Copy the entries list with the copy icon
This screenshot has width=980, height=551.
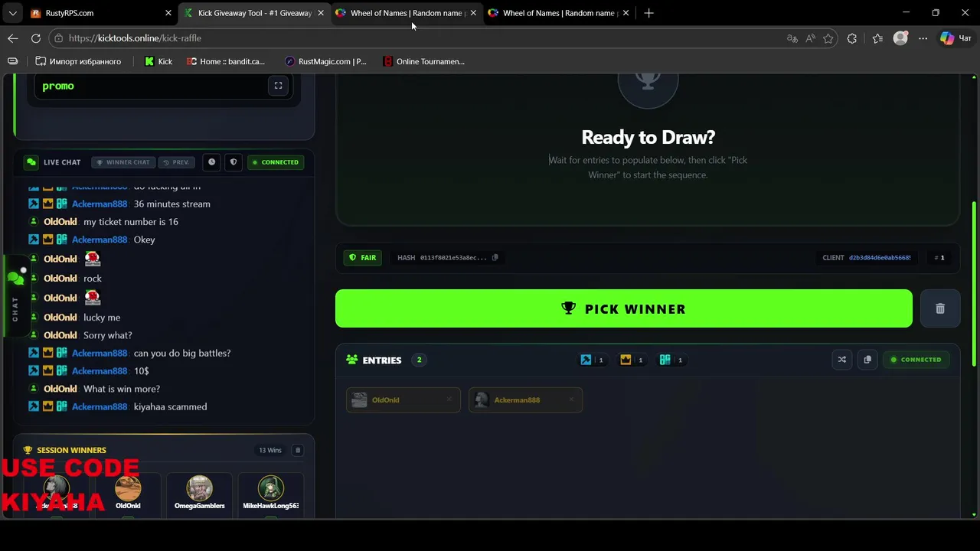867,360
